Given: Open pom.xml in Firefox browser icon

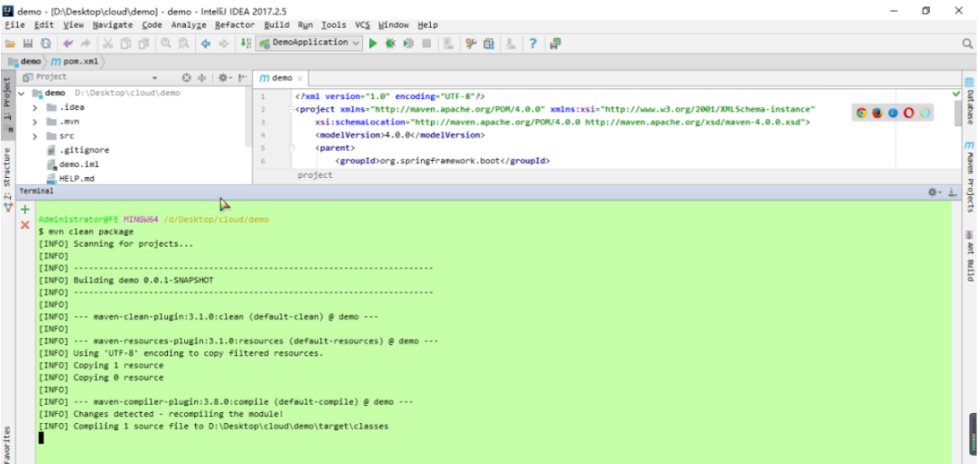Looking at the screenshot, I should coord(877,114).
